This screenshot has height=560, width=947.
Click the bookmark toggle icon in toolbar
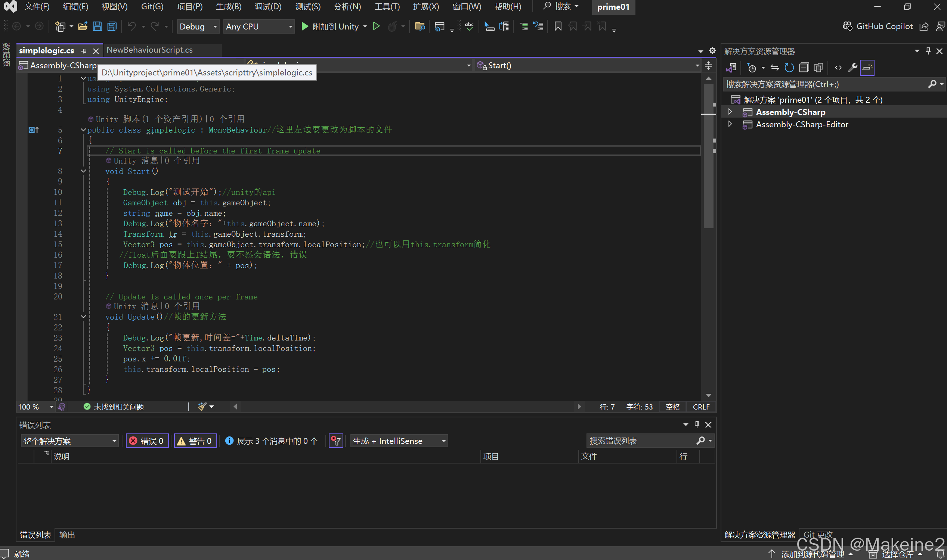pos(558,27)
